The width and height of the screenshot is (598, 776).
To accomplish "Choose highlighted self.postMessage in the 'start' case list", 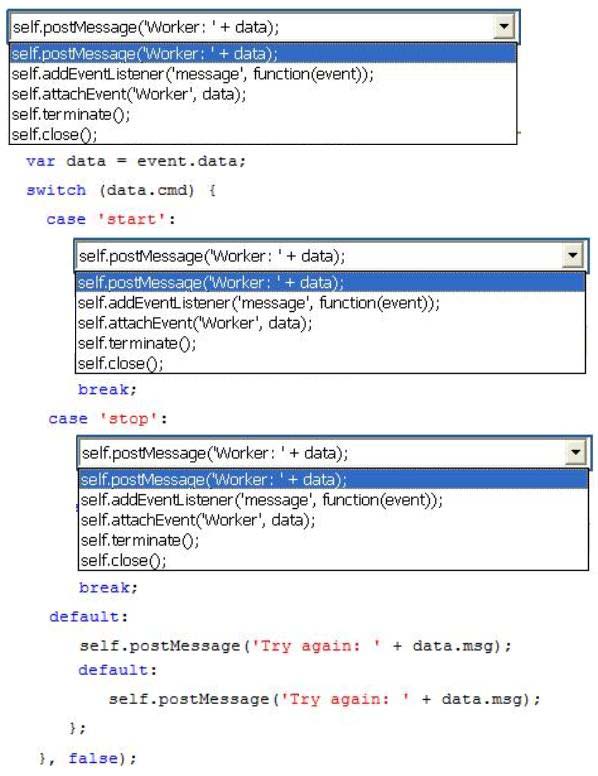I will point(331,283).
